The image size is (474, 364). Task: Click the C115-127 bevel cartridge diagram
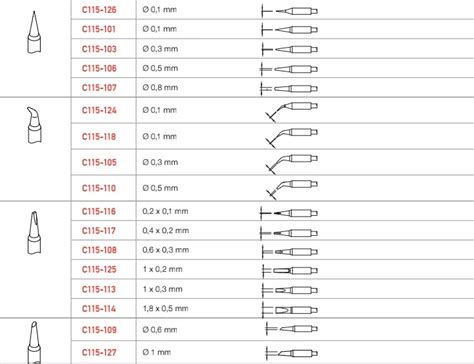[291, 353]
